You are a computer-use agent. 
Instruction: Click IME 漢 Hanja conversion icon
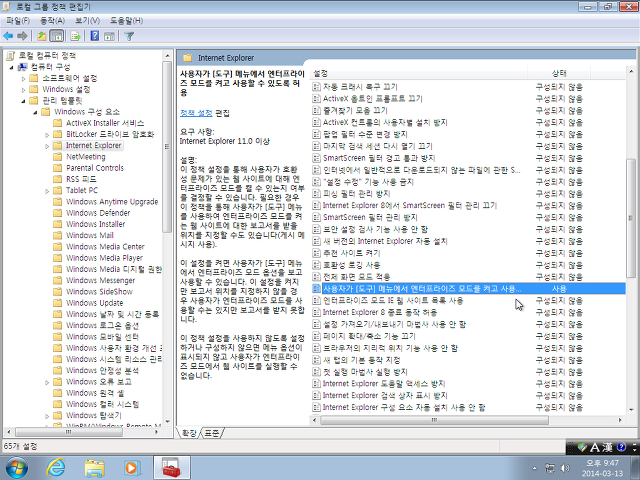point(607,447)
